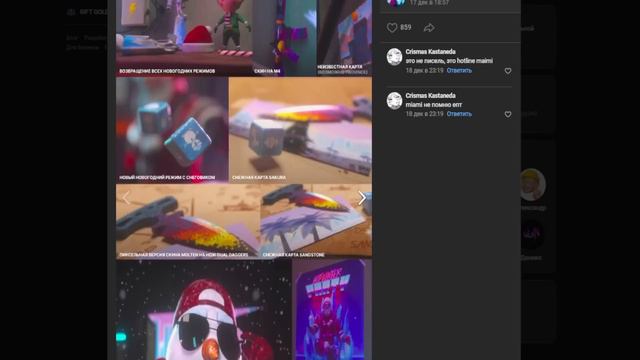Viewport: 640px width, 360px height.
Task: Reply to the 'miami не помню' comment
Action: (x=459, y=114)
